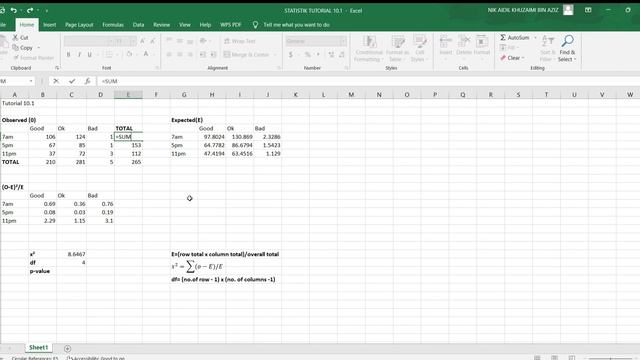Click the Fill Color bucket icon
The image size is (640, 360).
(x=129, y=54)
